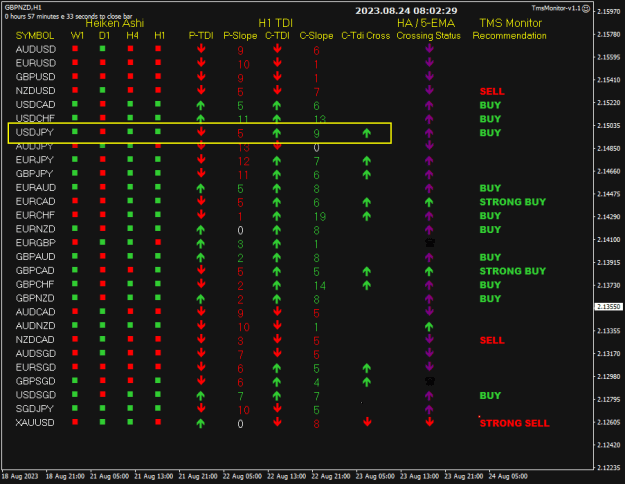The height and width of the screenshot is (484, 625).
Task: Click EURSGD's green C-TDI up arrow
Action: coord(277,368)
